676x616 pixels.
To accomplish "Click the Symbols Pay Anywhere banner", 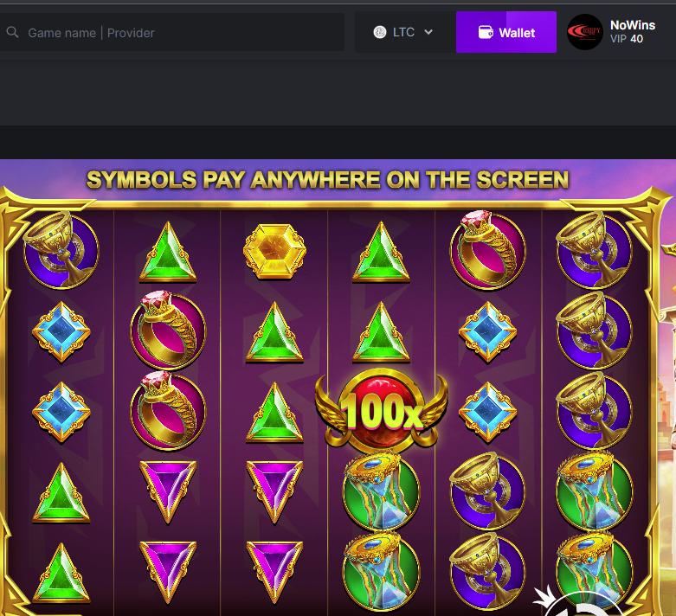I will (x=328, y=180).
